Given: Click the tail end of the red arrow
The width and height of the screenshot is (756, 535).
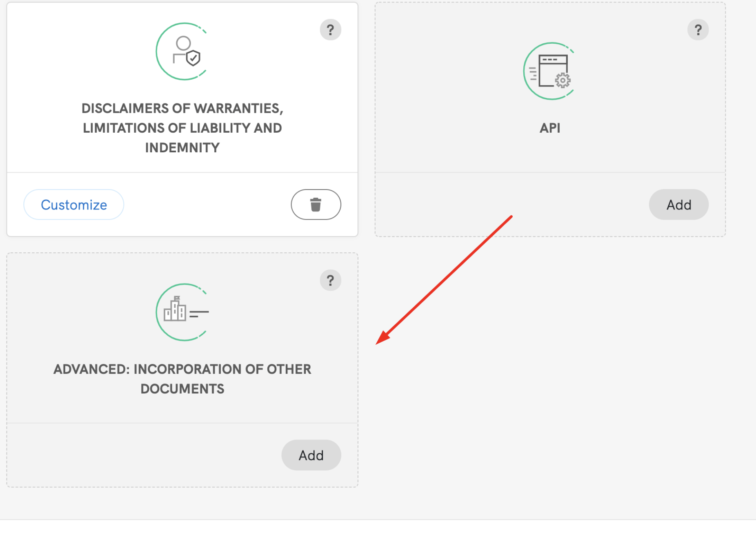Looking at the screenshot, I should click(510, 217).
